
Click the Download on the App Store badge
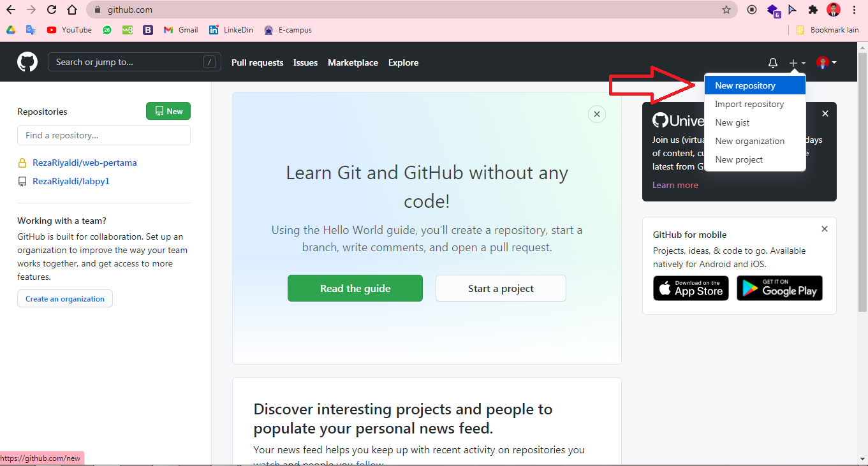coord(691,288)
